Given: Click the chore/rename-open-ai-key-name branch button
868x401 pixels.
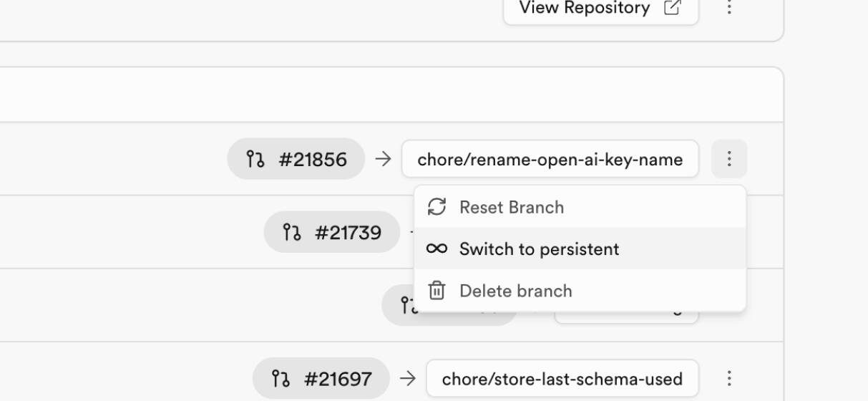Looking at the screenshot, I should pyautogui.click(x=550, y=158).
